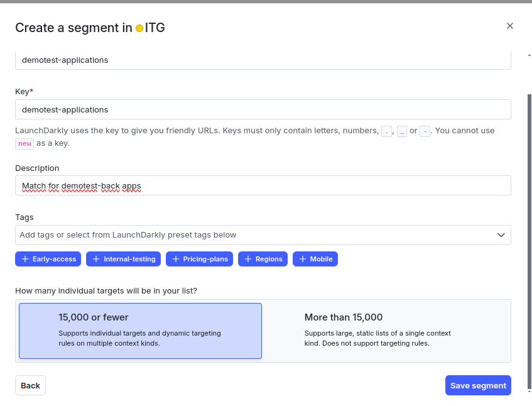
Task: Click the scrollbar down arrow
Action: click(529, 392)
